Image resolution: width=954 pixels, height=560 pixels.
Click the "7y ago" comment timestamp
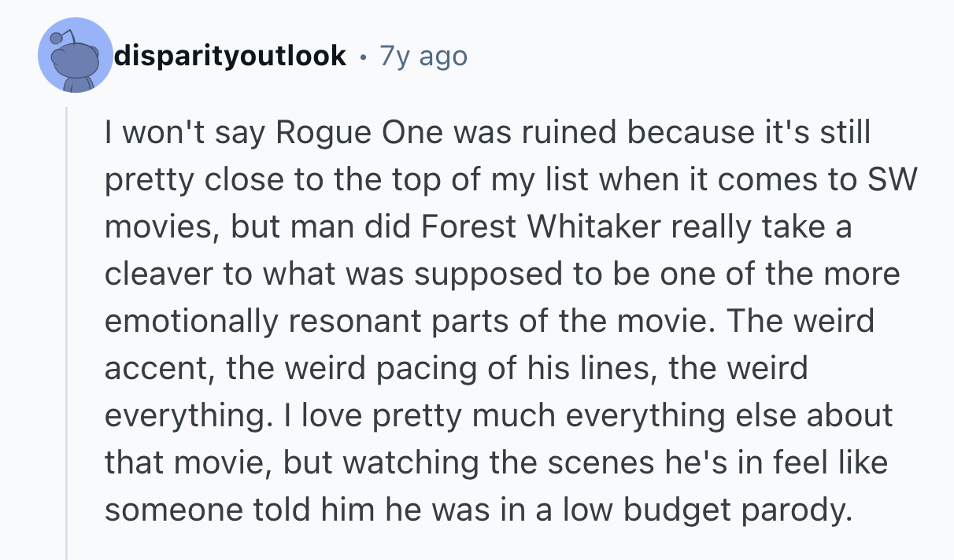(423, 56)
